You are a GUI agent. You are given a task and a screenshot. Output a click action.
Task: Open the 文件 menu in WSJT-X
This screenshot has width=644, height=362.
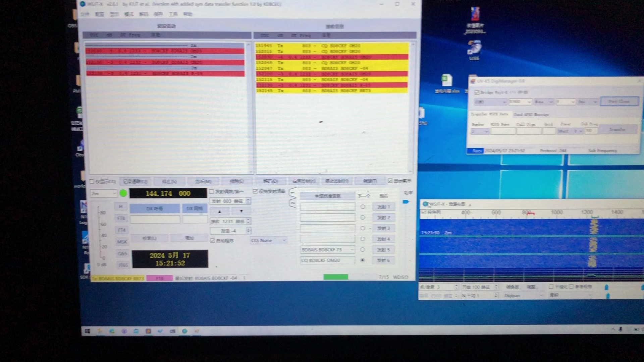[x=85, y=14]
